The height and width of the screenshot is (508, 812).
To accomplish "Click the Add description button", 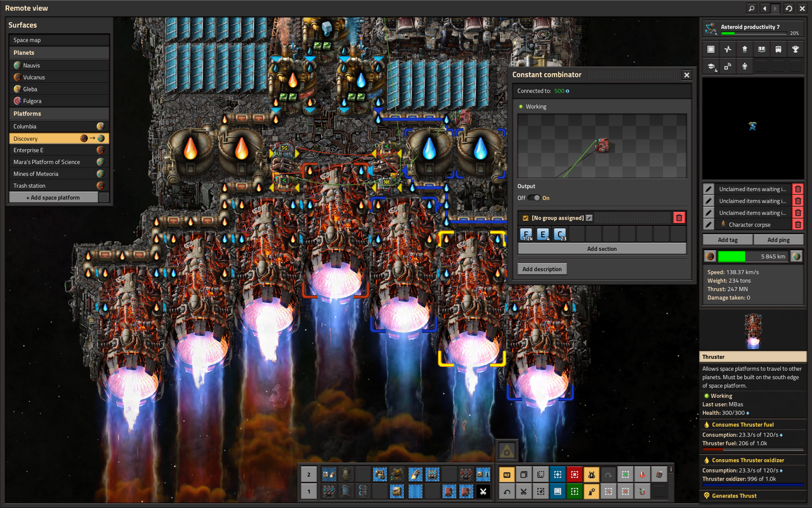I will pos(542,269).
